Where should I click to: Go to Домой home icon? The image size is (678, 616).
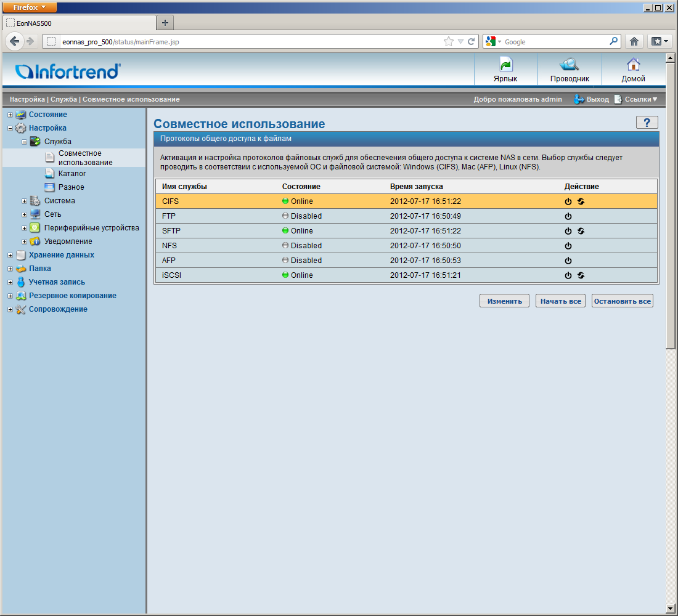(633, 70)
